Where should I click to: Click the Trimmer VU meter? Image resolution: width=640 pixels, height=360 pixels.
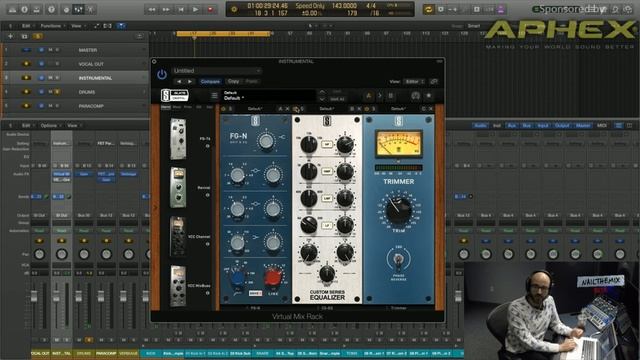coord(399,144)
